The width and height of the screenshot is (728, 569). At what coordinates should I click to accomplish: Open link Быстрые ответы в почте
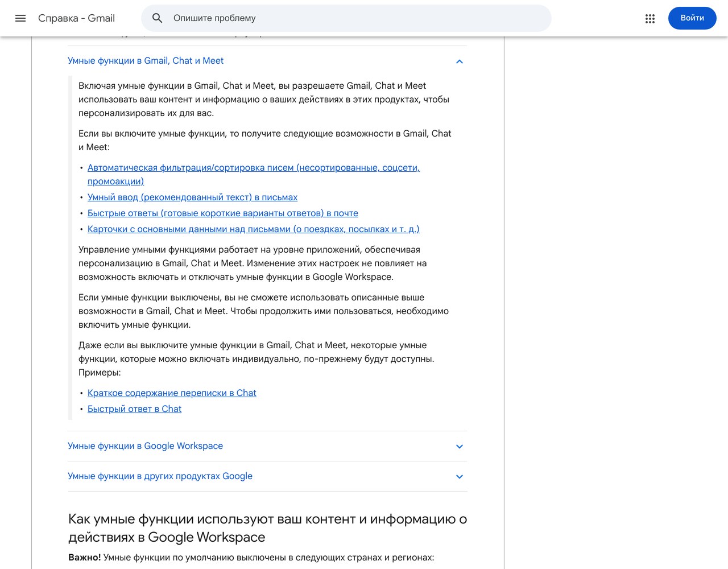point(223,213)
